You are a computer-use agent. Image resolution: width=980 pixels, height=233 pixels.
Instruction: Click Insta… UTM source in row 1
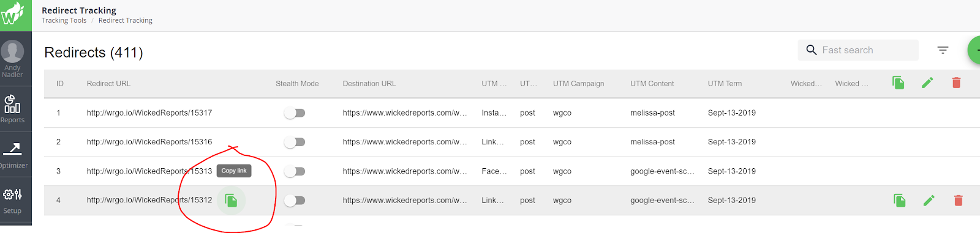tap(494, 113)
